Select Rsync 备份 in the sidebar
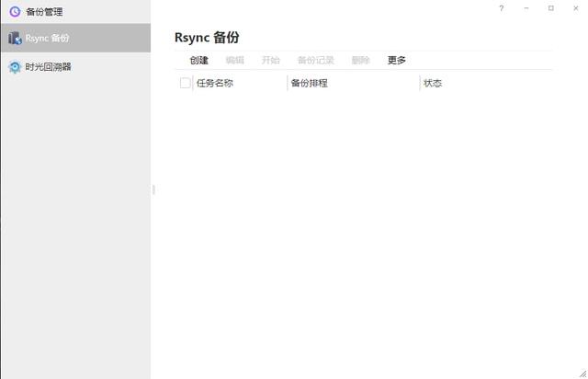This screenshot has width=588, height=379. coord(75,38)
